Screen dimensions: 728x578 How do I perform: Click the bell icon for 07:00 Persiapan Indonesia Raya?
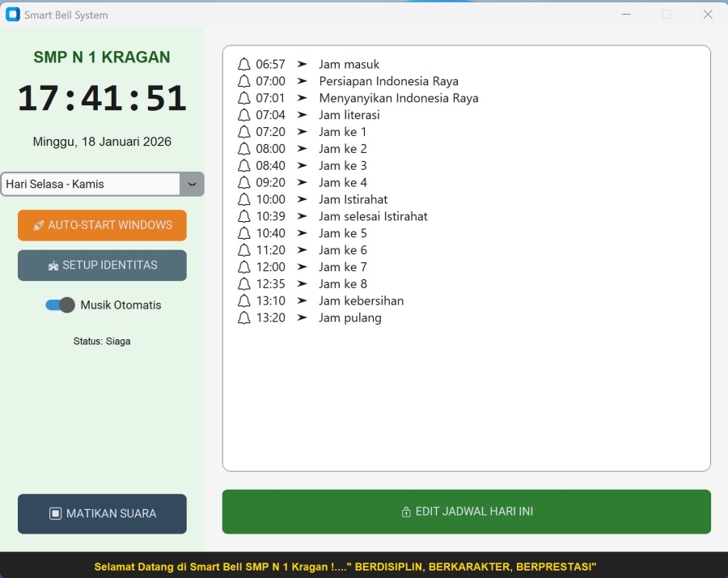tap(244, 82)
